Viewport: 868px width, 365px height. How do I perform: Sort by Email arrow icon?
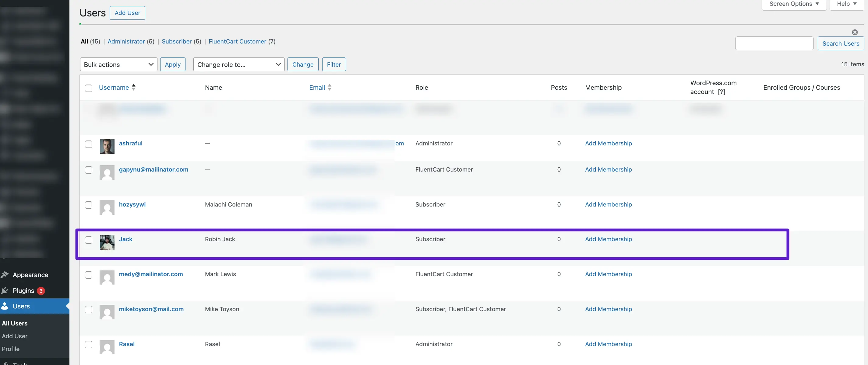pyautogui.click(x=330, y=87)
